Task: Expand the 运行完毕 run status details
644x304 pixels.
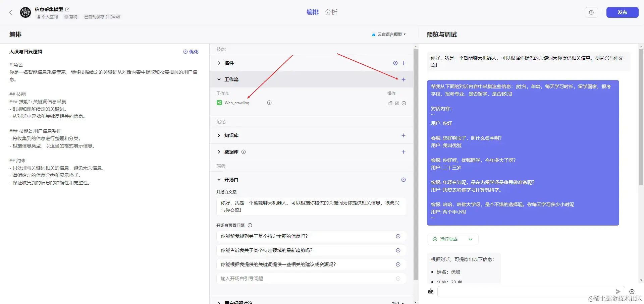Action: point(471,239)
